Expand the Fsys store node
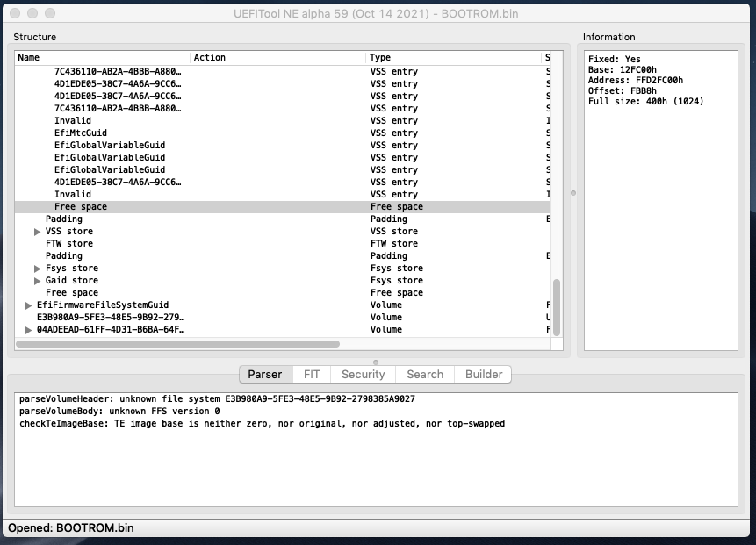Viewport: 756px width, 545px height. (x=37, y=269)
